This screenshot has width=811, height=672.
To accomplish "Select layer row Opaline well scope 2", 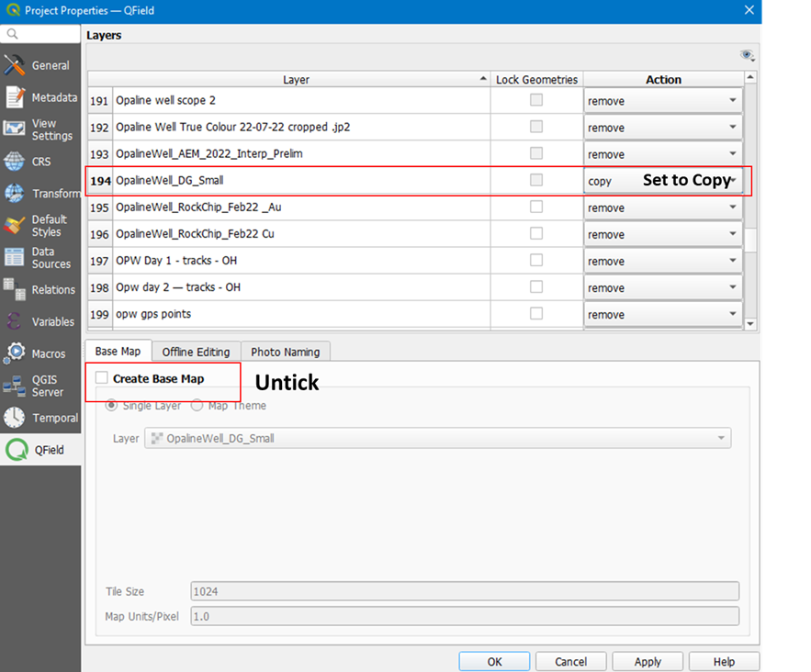I will pyautogui.click(x=301, y=100).
